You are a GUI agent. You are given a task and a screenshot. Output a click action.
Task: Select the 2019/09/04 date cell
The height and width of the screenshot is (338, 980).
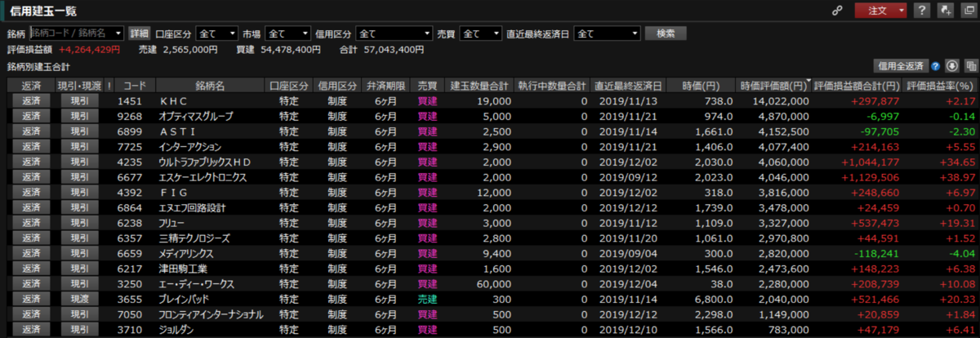(628, 254)
